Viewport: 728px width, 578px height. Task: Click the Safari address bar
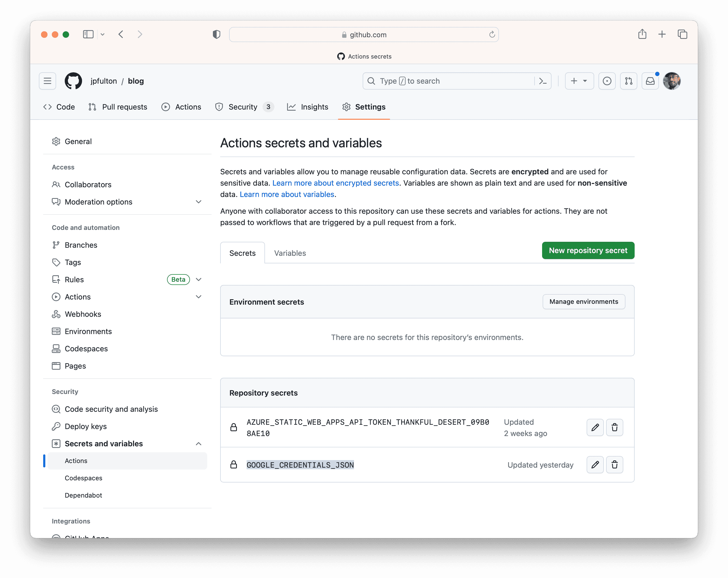click(x=364, y=35)
